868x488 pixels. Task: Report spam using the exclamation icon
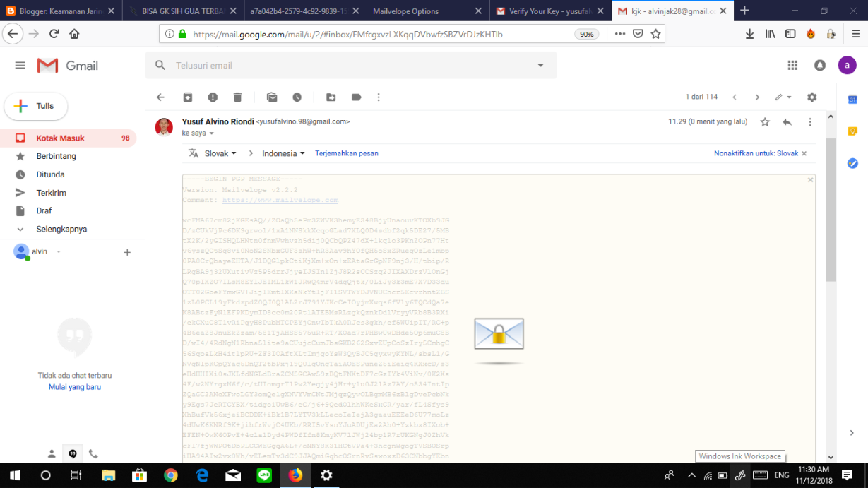[x=213, y=97]
